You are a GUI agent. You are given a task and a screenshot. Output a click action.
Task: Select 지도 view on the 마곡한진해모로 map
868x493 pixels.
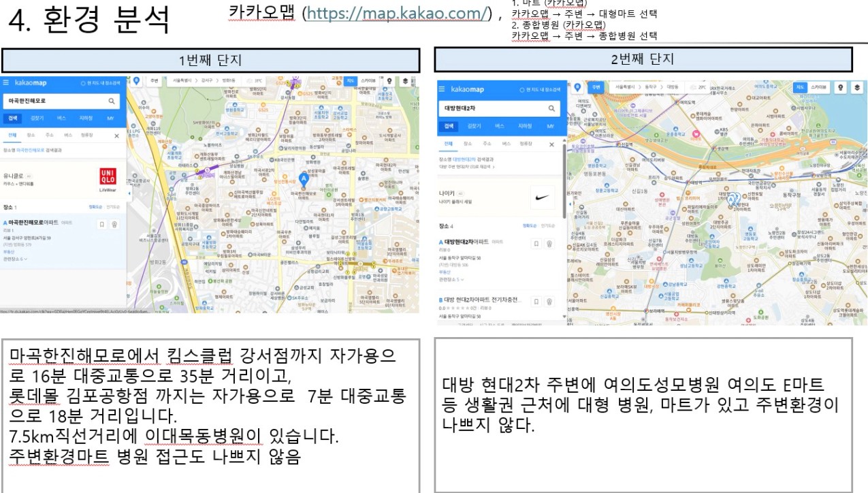[351, 80]
